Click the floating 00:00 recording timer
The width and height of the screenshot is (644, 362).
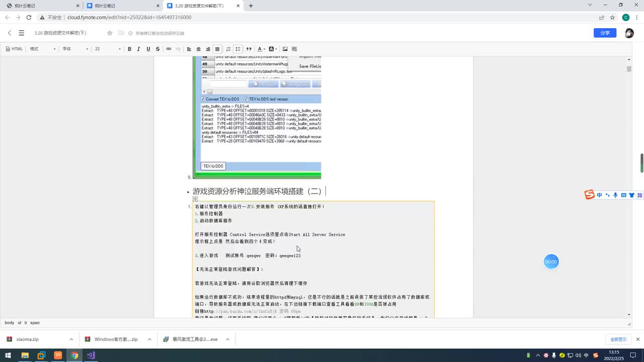coord(551,261)
